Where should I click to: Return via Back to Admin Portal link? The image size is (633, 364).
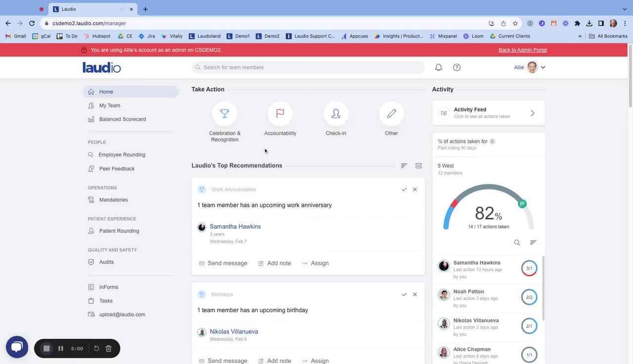click(523, 50)
